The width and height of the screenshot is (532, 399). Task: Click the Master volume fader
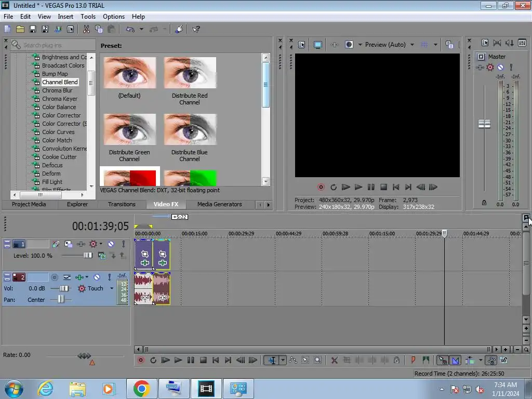484,124
